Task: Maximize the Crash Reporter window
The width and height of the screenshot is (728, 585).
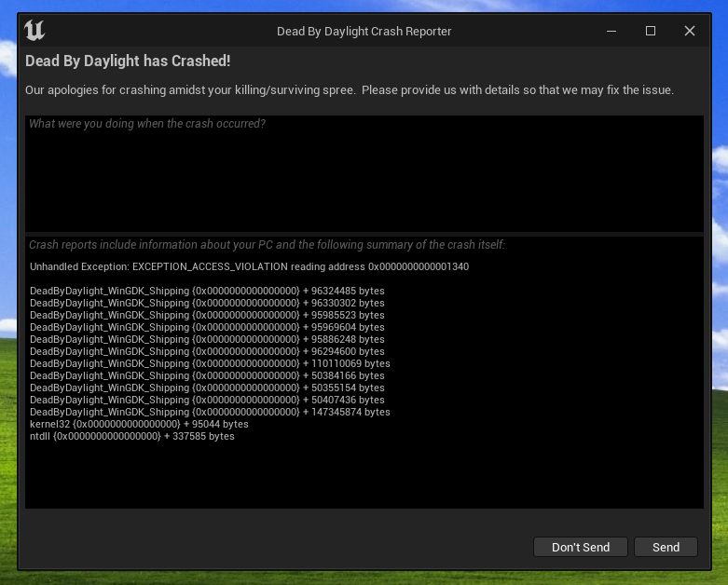Action: [651, 31]
